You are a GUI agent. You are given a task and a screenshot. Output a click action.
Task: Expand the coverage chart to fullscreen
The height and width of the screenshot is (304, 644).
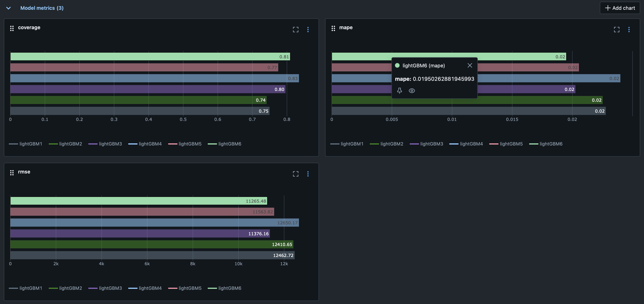tap(295, 30)
